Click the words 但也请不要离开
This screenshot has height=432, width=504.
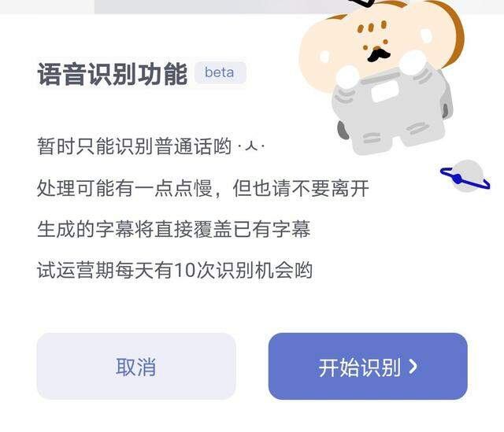click(x=301, y=188)
